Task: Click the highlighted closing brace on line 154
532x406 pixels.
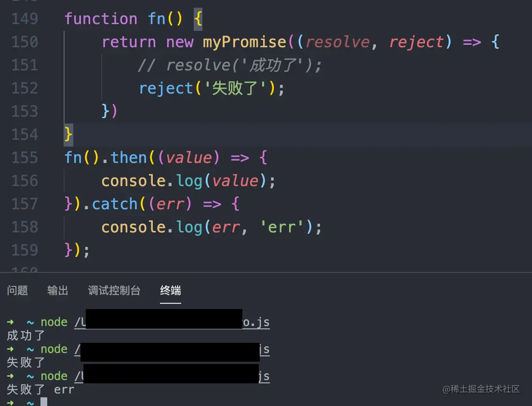Action: 68,135
